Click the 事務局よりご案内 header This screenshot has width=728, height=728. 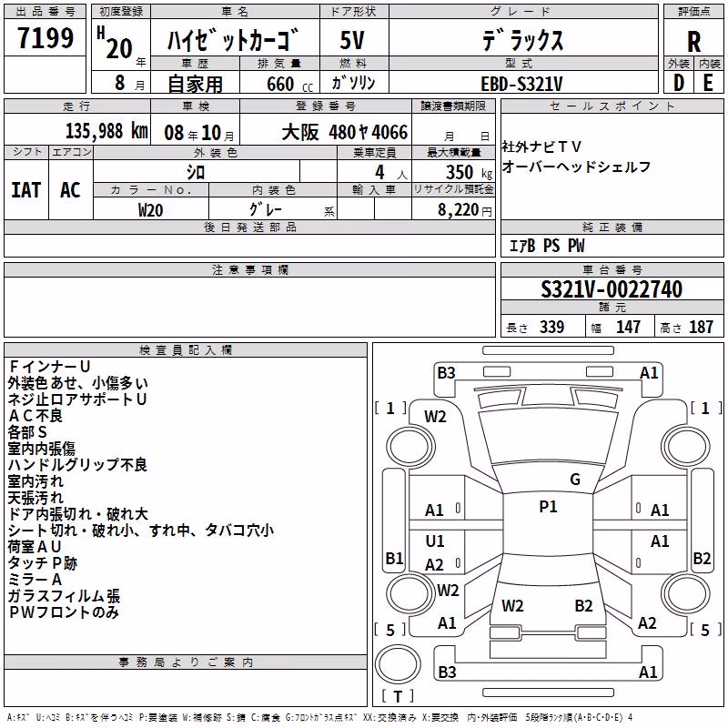coord(186,662)
